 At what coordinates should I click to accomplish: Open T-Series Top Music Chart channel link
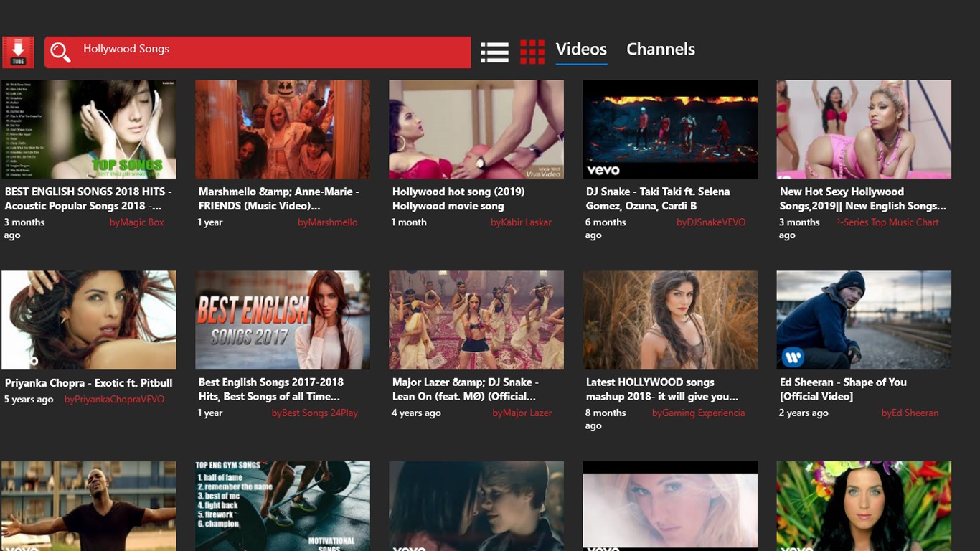click(x=888, y=222)
